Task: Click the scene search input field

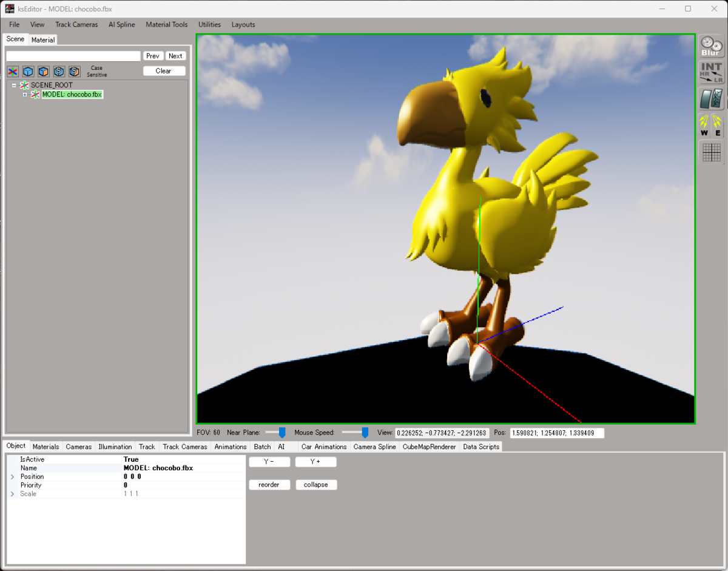Action: click(x=73, y=56)
